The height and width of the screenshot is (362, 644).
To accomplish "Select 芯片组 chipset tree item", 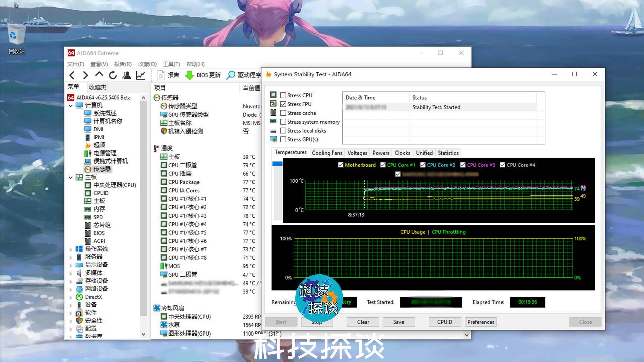I will [x=102, y=225].
